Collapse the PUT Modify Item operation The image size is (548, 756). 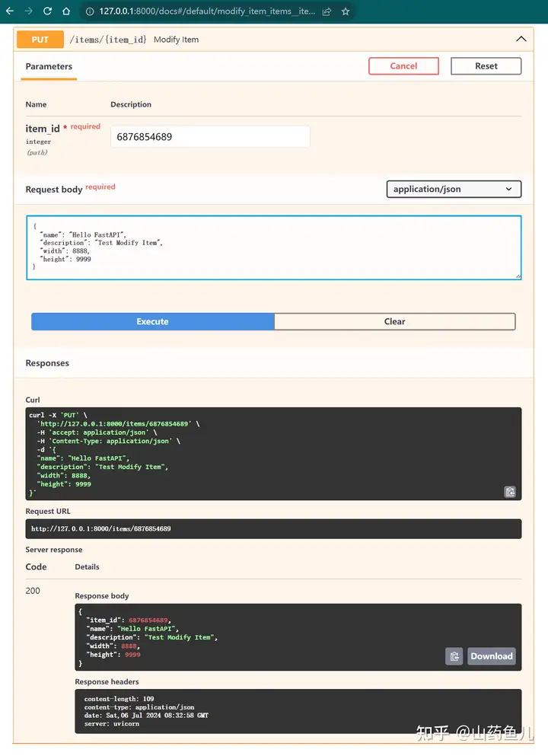point(521,39)
